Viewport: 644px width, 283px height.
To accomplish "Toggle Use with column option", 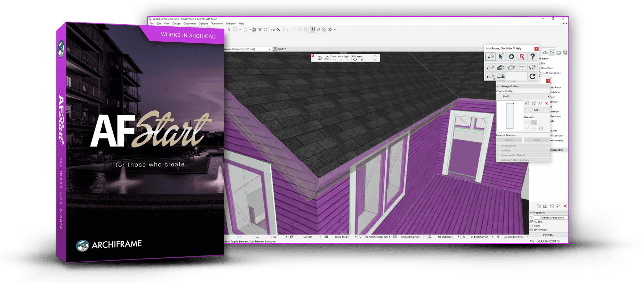I will [x=541, y=123].
